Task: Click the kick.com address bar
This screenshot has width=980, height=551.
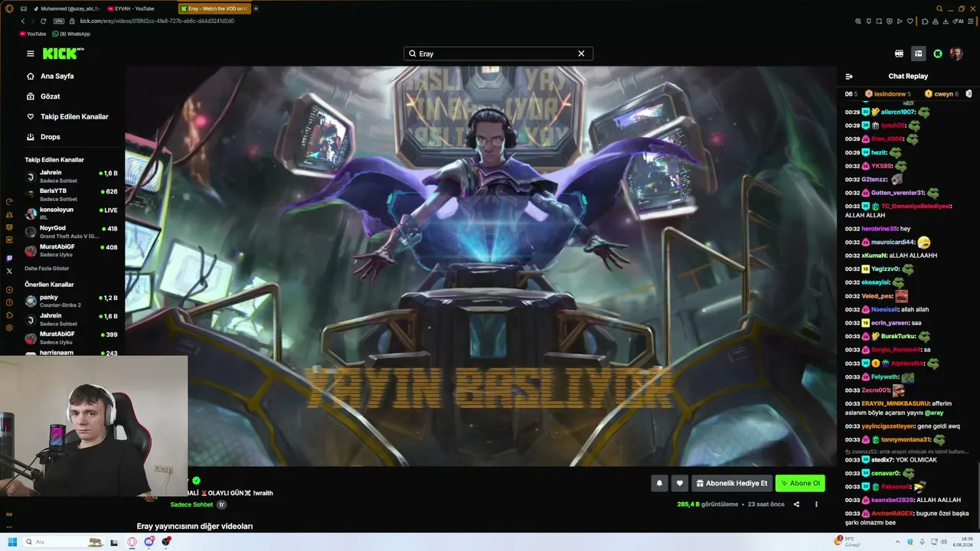Action: (157, 21)
